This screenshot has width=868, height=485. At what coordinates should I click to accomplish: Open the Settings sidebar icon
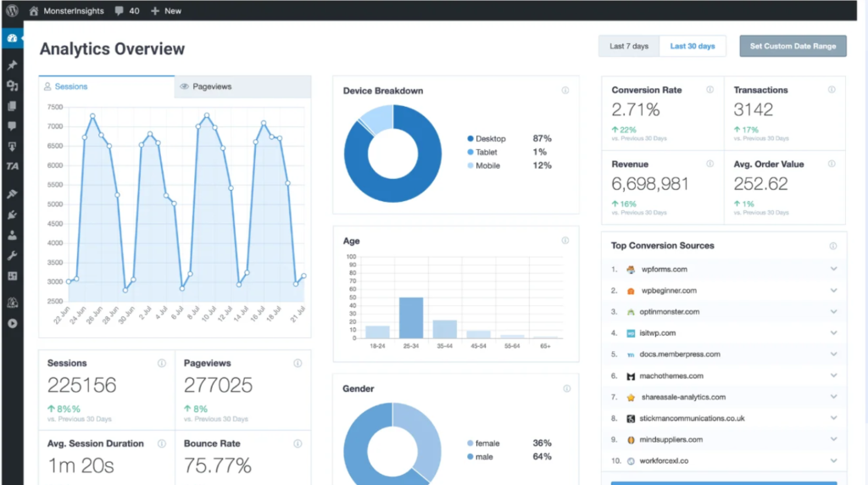pos(12,276)
